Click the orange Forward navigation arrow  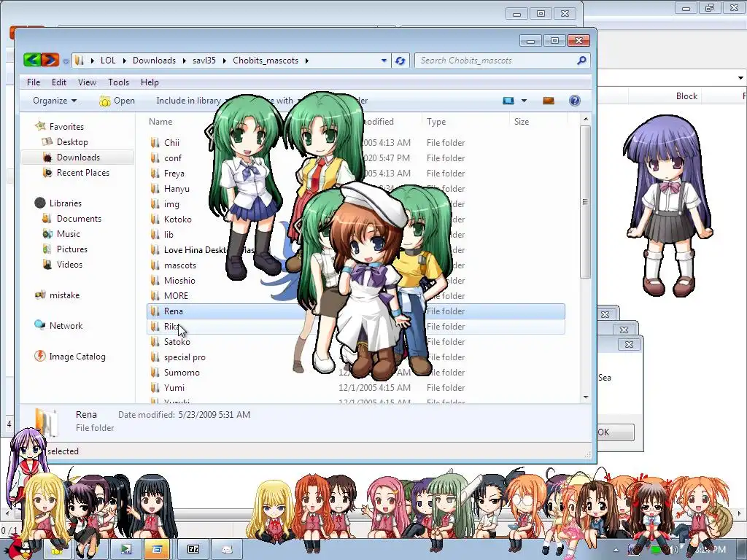(50, 60)
